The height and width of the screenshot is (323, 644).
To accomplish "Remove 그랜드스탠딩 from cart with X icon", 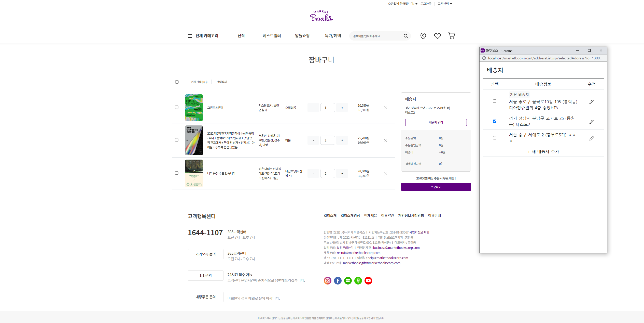I will 385,108.
